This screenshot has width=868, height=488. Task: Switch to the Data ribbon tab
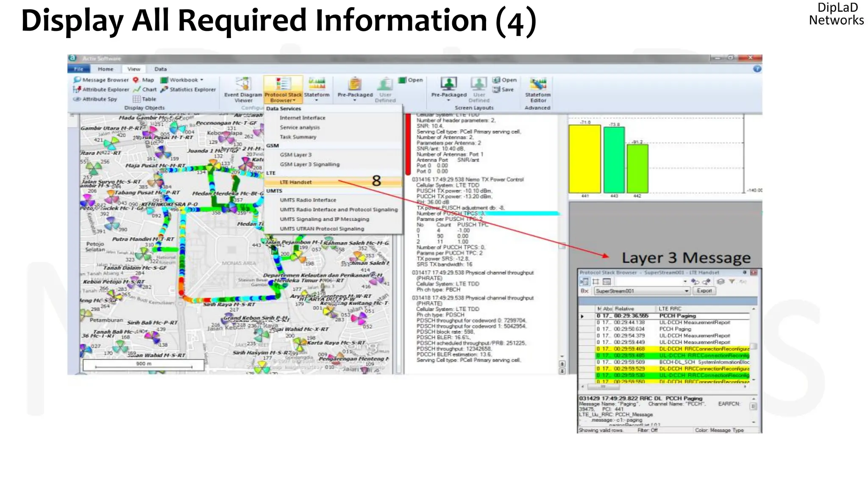pos(161,69)
